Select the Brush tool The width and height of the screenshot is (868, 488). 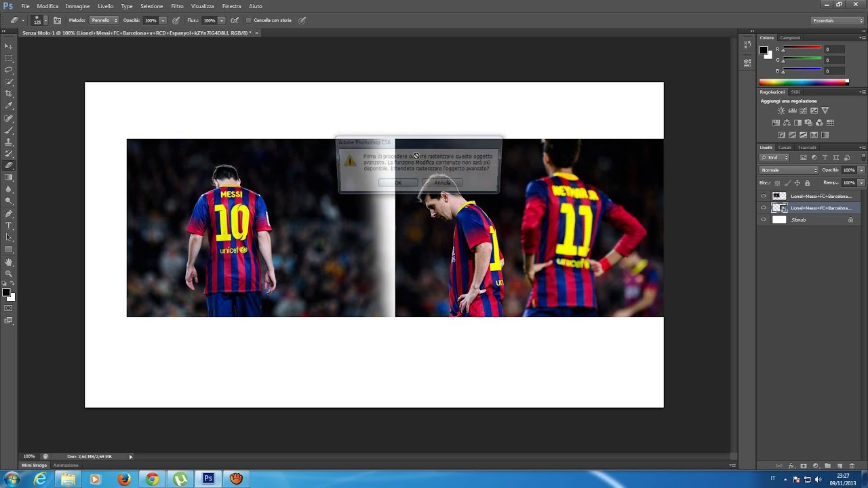[9, 130]
